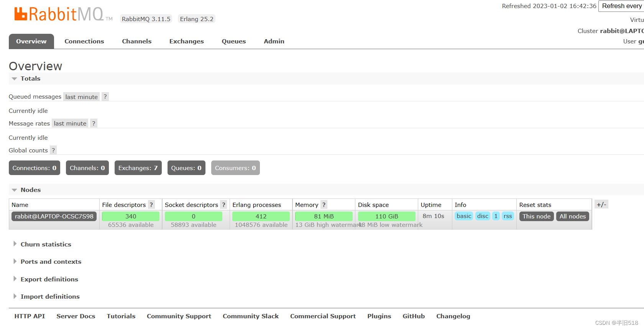Open node rabbit@LAPTOP-OCSC7S98 details

pos(54,216)
